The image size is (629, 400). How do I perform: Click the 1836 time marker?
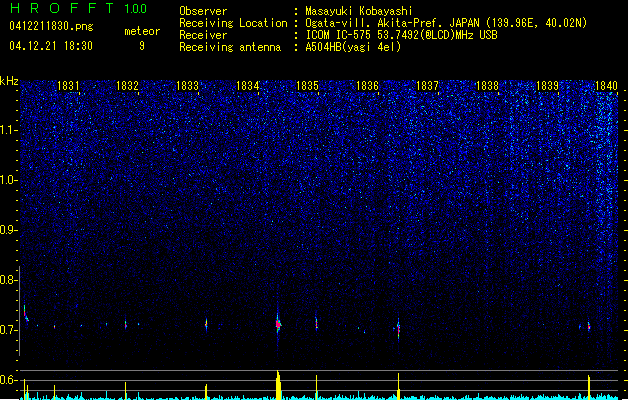pyautogui.click(x=367, y=86)
